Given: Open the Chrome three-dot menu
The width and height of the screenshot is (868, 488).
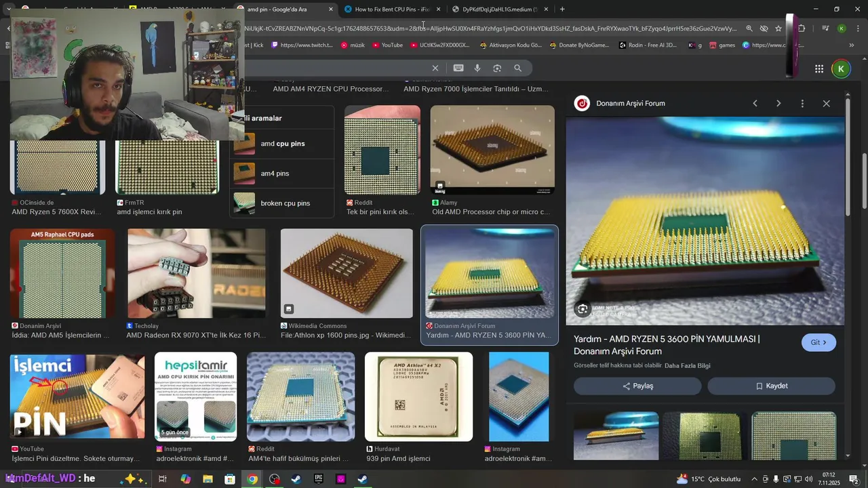Looking at the screenshot, I should [857, 28].
